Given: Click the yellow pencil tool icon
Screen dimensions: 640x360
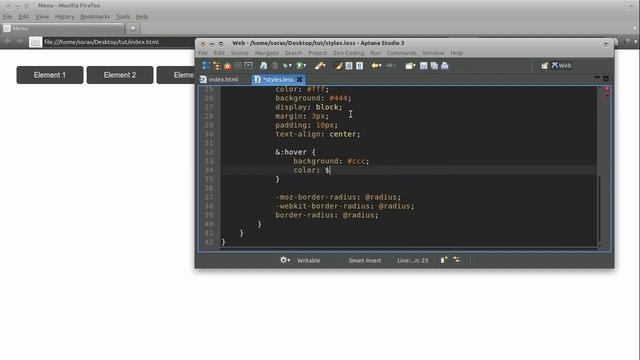Looking at the screenshot, I should click(x=320, y=66).
